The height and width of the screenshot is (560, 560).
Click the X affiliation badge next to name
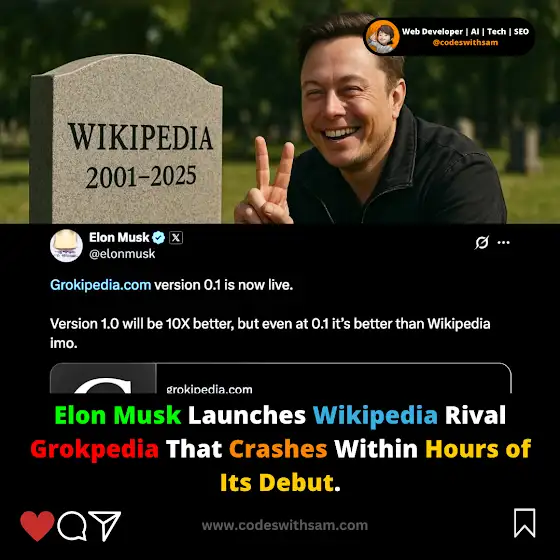[176, 238]
